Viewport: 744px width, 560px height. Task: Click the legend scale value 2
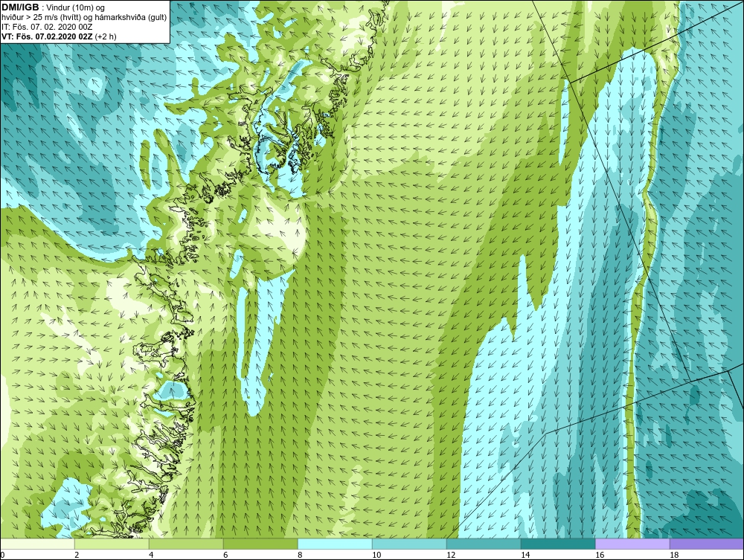tap(77, 555)
